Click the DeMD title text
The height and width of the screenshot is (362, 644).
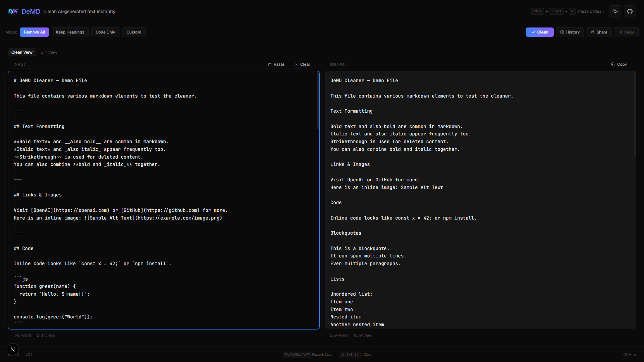click(31, 11)
